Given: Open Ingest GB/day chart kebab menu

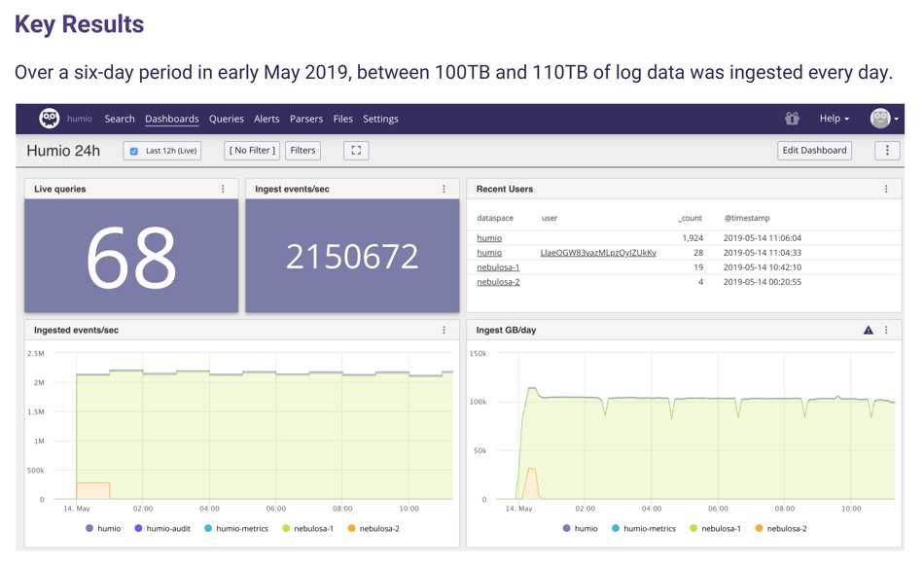Looking at the screenshot, I should 886,330.
